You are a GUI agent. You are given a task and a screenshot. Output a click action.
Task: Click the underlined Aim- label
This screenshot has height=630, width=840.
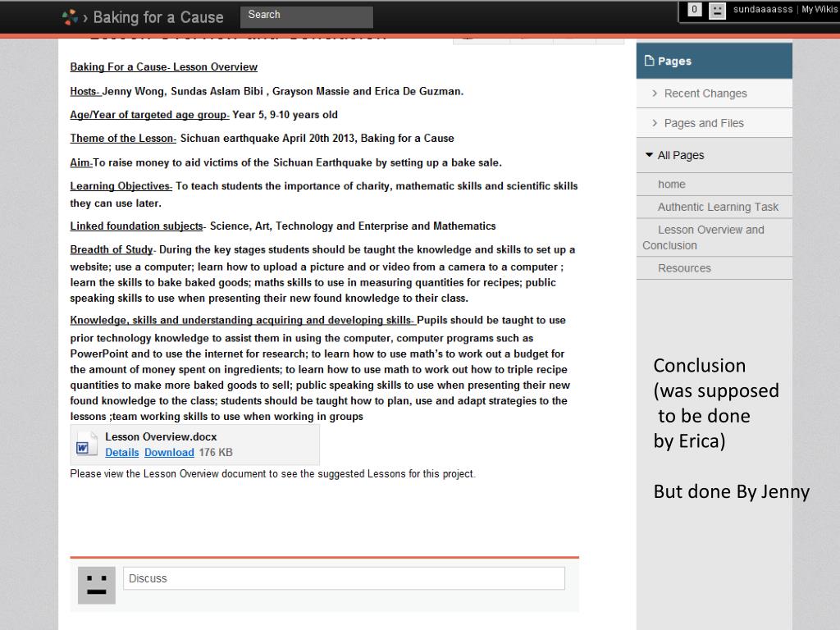(81, 162)
